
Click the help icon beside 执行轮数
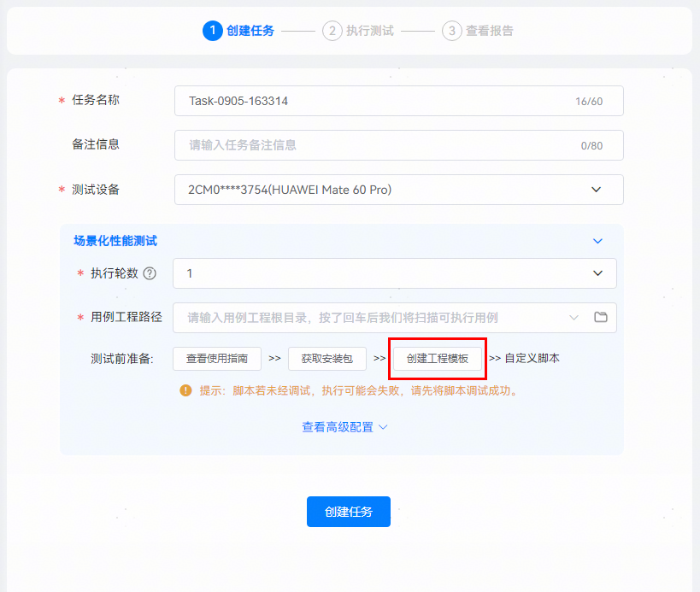[150, 273]
